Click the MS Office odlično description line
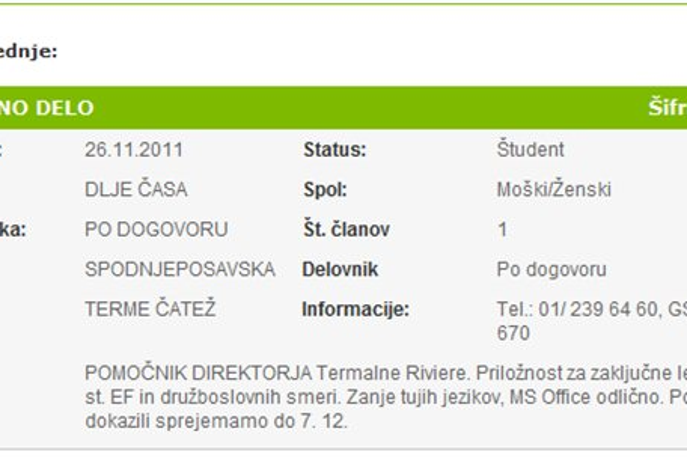The image size is (687, 458). coord(386,397)
